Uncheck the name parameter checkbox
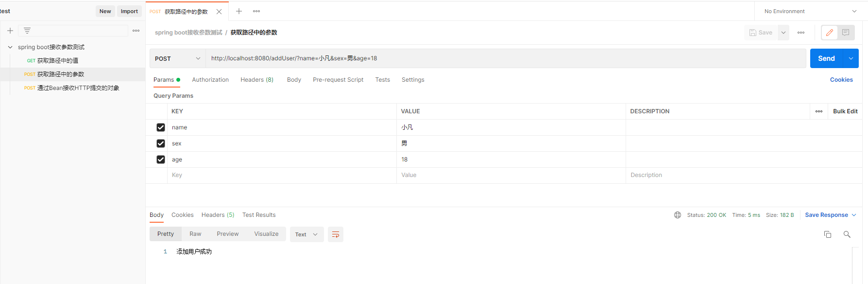868x284 pixels. 161,127
